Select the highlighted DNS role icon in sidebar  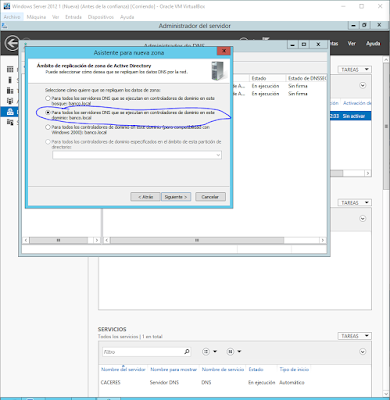[x=10, y=112]
